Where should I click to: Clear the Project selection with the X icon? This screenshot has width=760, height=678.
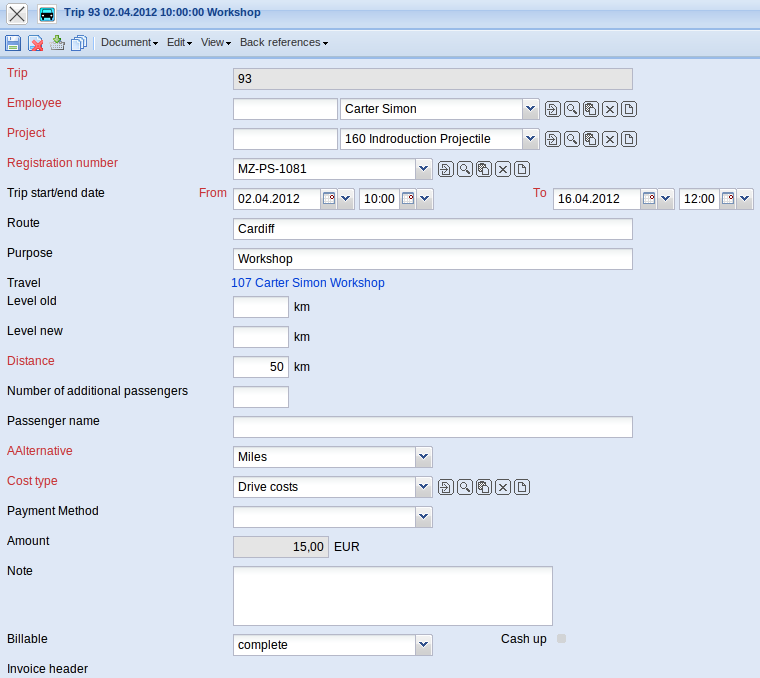click(609, 140)
